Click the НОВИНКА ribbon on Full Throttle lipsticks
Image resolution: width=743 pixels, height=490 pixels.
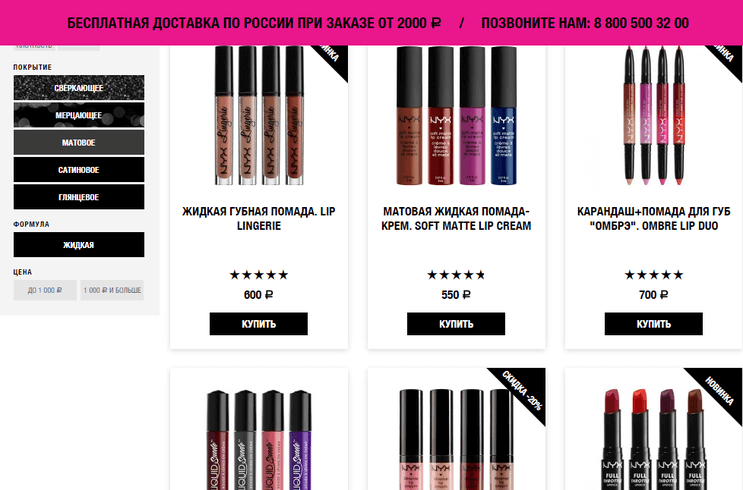pyautogui.click(x=719, y=390)
